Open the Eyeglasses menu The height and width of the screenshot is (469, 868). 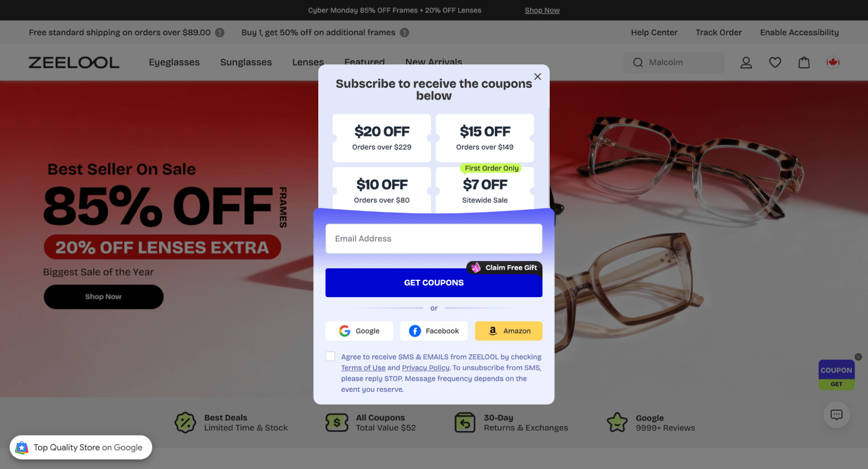pos(174,62)
